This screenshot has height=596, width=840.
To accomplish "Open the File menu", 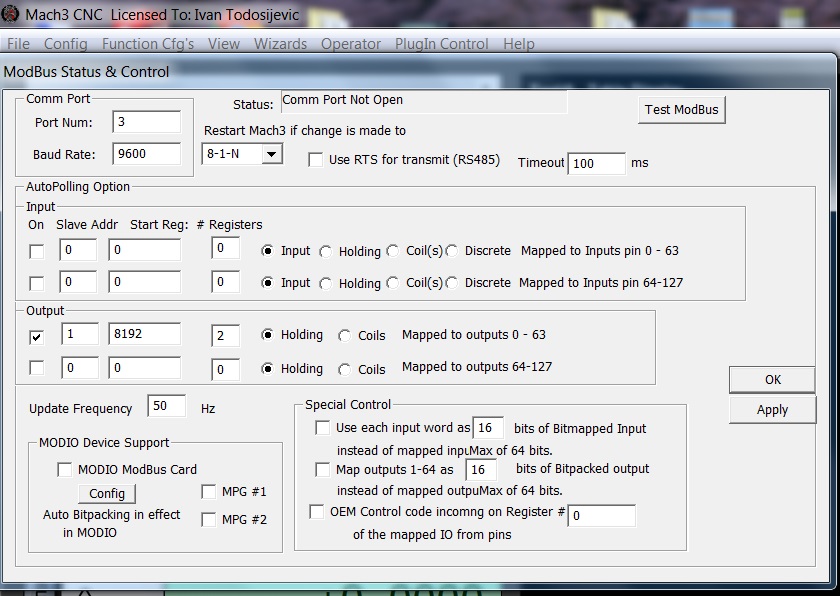I will tap(18, 44).
